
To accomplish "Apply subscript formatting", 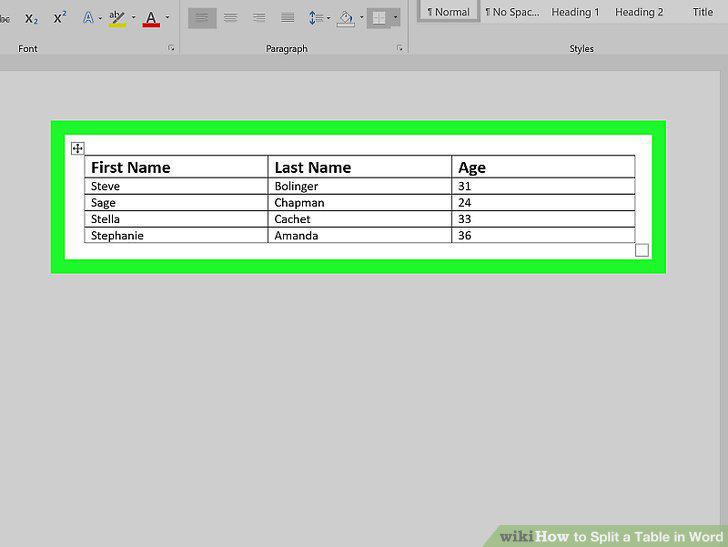I will tap(31, 19).
